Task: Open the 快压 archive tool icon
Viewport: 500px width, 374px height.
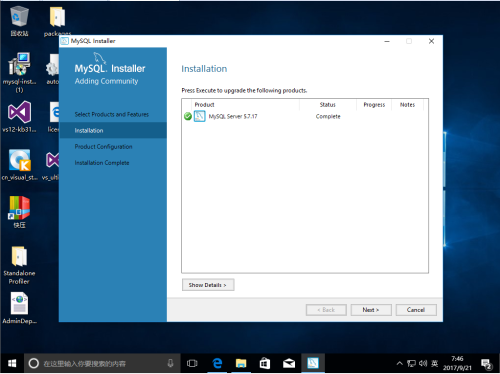Action: coord(19,212)
